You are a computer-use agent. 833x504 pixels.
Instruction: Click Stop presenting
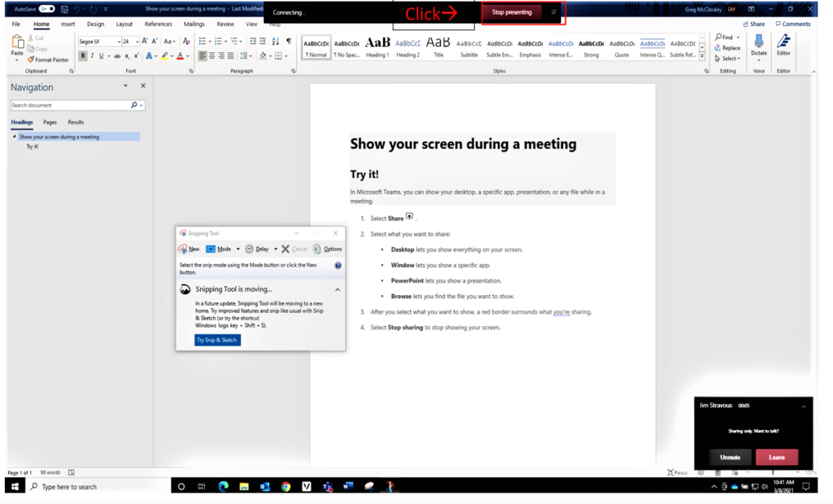(512, 12)
